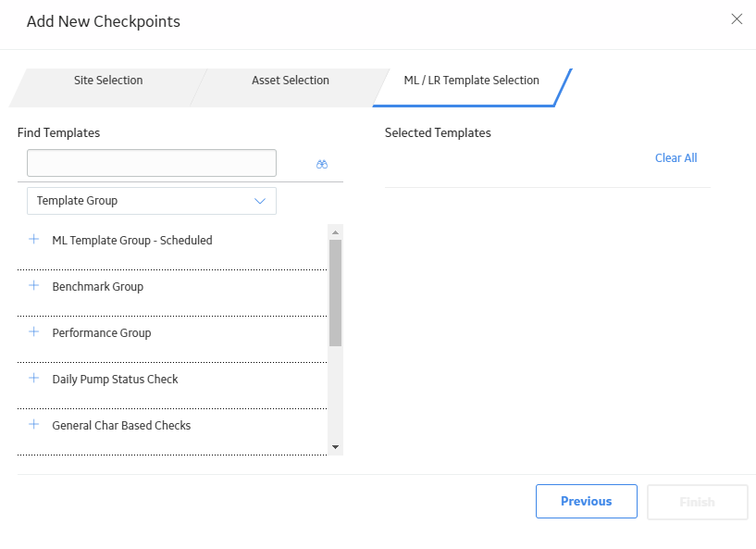Switch to the Asset Selection tab
Image resolution: width=756 pixels, height=549 pixels.
(291, 81)
